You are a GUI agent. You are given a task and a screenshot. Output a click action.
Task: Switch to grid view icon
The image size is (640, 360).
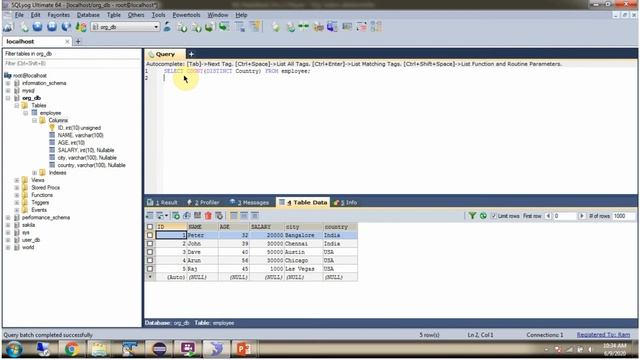click(234, 216)
